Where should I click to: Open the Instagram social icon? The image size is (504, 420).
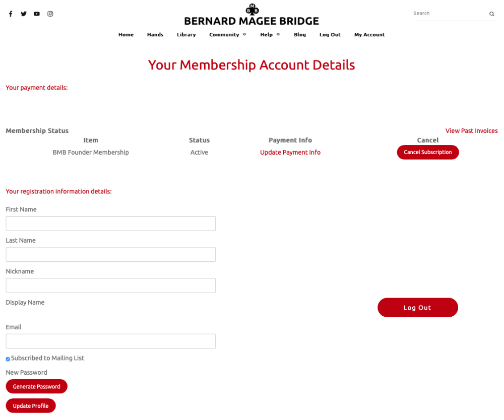tap(50, 14)
